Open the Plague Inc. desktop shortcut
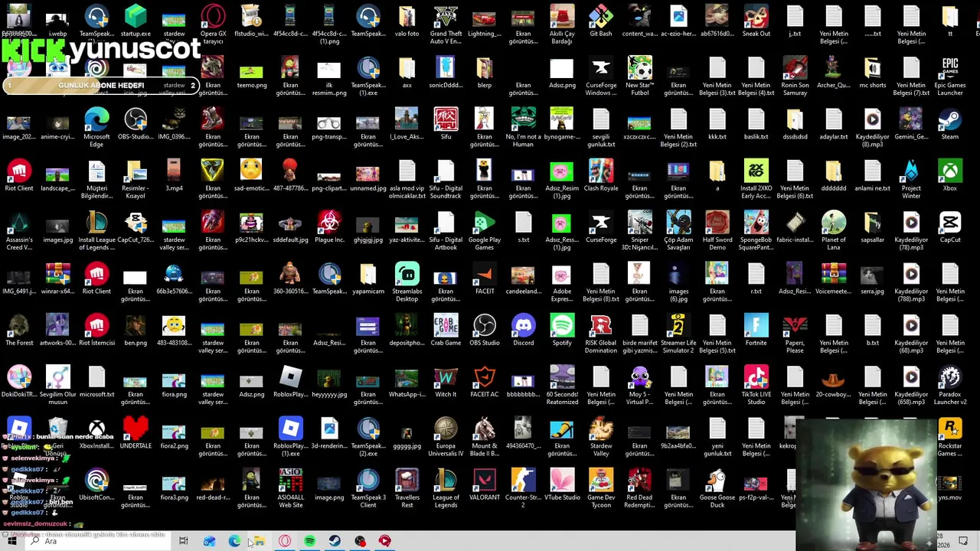 [329, 227]
